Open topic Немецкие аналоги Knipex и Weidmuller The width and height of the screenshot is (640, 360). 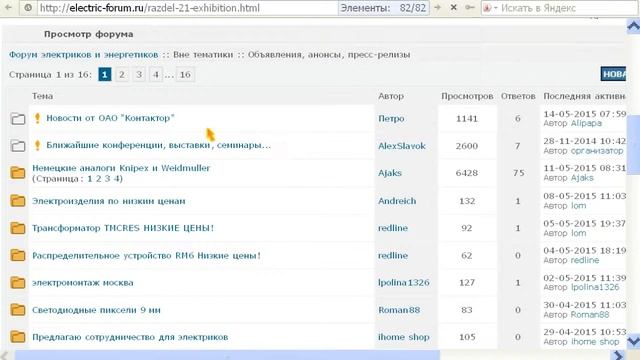tap(121, 168)
